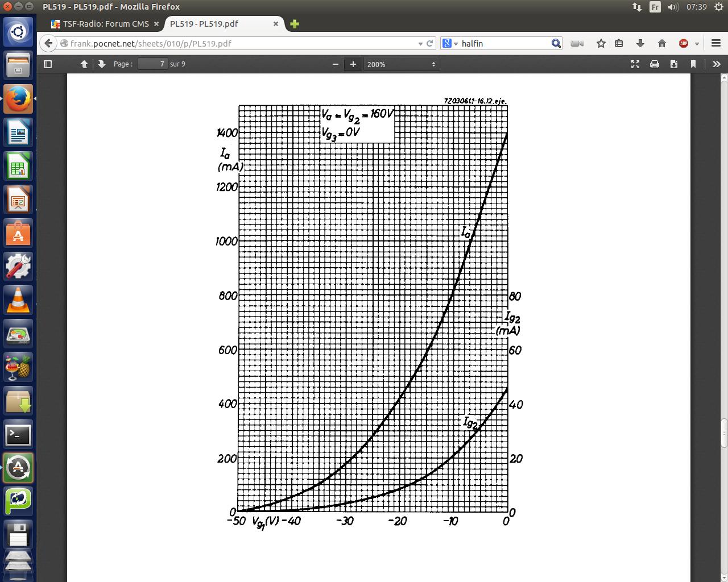Open the 07:39 clock menu
This screenshot has width=728, height=582.
pos(696,7)
